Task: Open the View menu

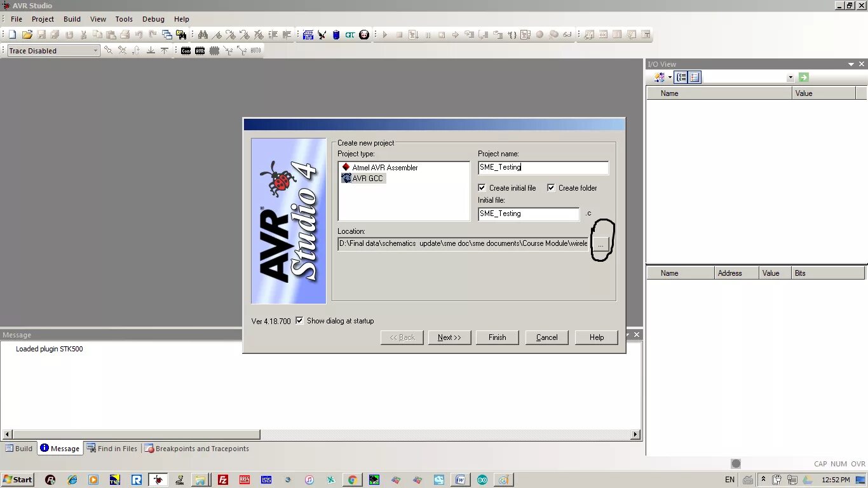Action: coord(98,19)
